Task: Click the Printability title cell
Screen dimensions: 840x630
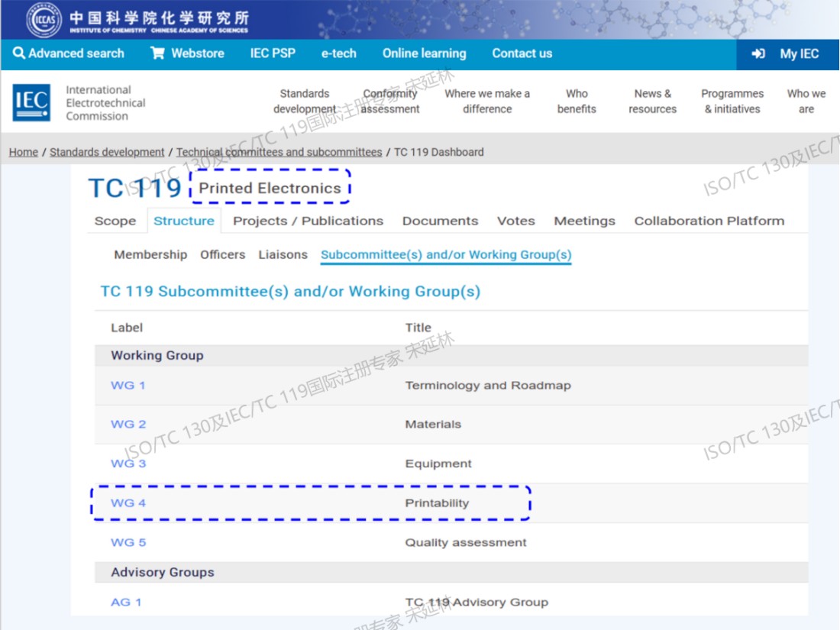Action: [437, 503]
